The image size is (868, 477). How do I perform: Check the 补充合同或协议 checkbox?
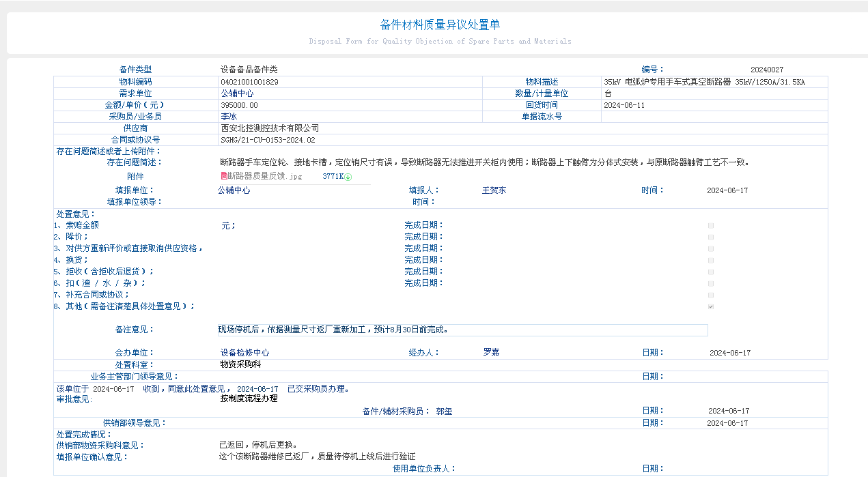coord(710,295)
